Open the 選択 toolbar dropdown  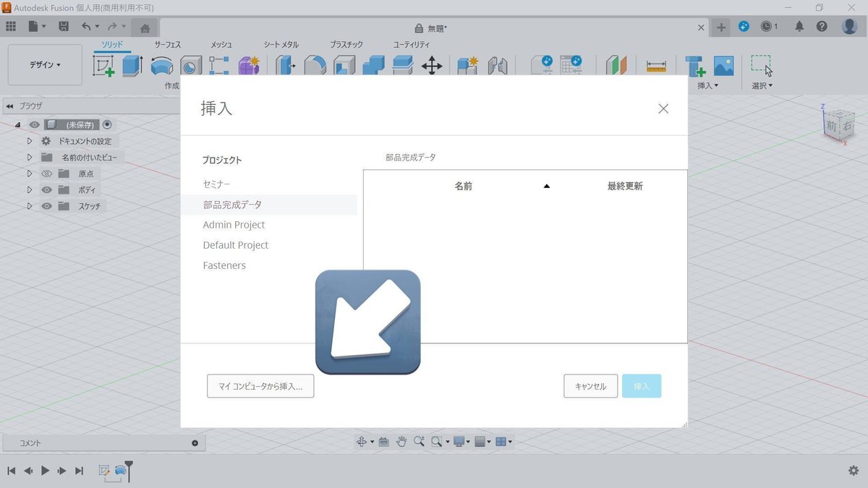(762, 85)
